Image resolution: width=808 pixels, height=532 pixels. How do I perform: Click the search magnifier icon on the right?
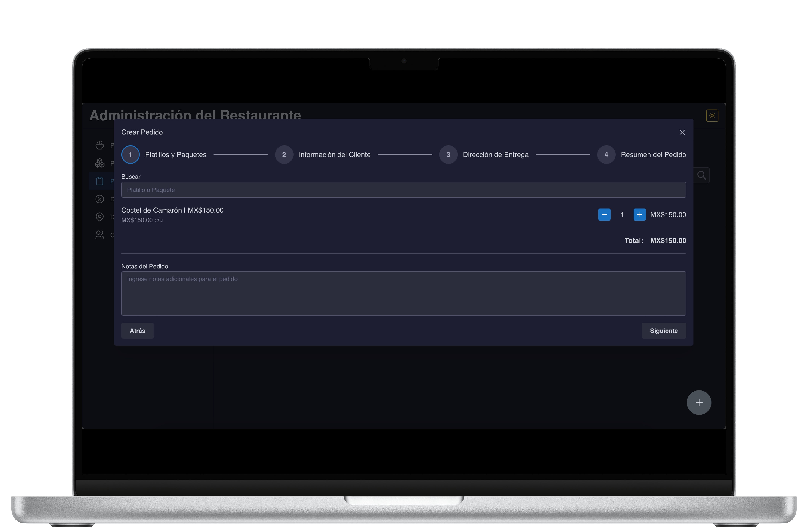click(702, 175)
